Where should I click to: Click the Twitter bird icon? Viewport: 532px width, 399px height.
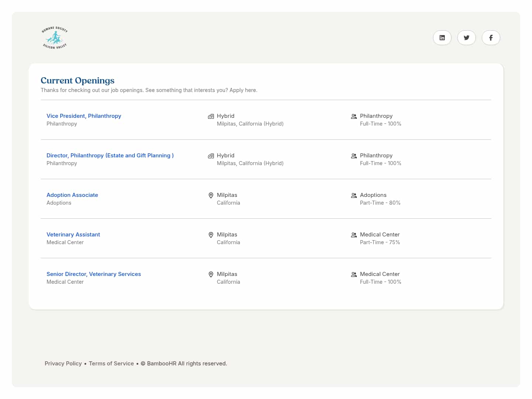click(466, 38)
